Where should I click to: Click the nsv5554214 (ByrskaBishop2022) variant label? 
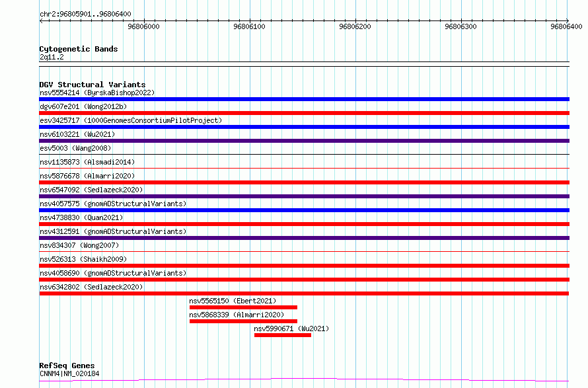[x=97, y=93]
